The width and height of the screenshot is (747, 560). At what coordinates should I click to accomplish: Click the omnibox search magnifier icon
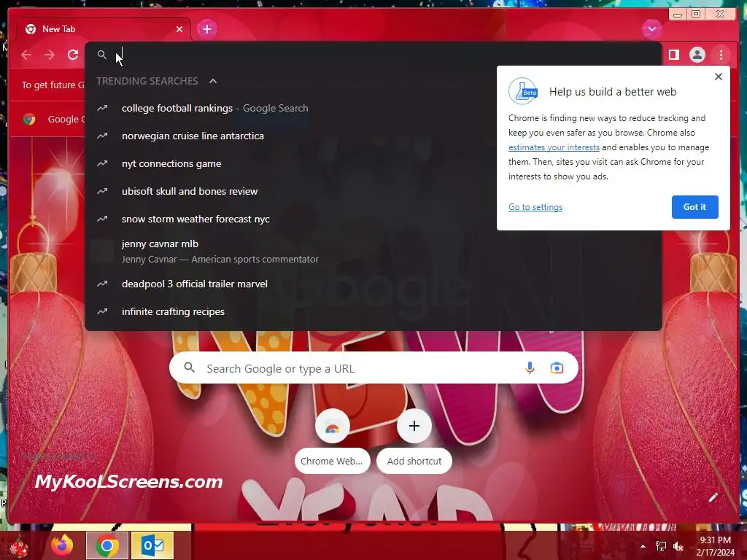(101, 55)
